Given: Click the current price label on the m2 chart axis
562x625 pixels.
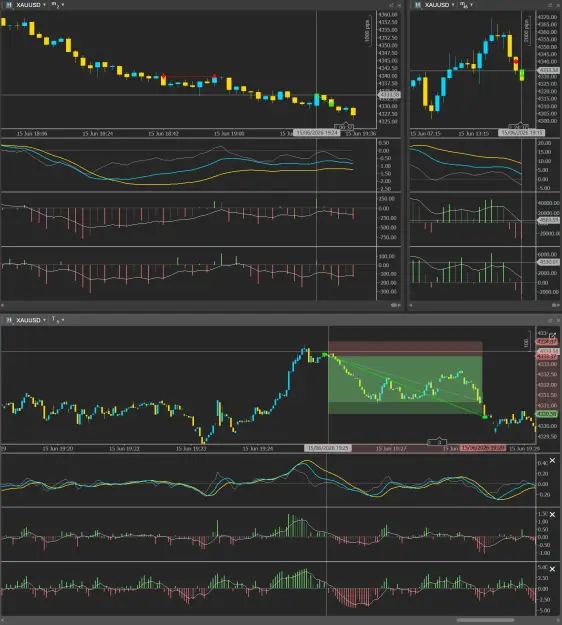Looking at the screenshot, I should click(389, 95).
